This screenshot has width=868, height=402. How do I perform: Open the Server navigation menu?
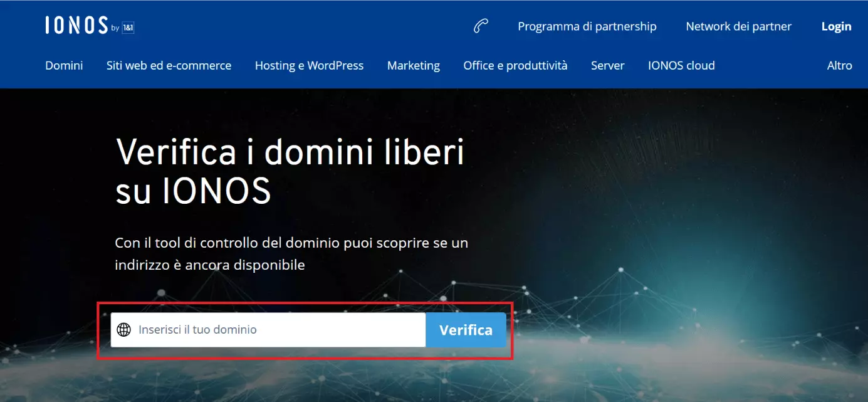pyautogui.click(x=607, y=65)
